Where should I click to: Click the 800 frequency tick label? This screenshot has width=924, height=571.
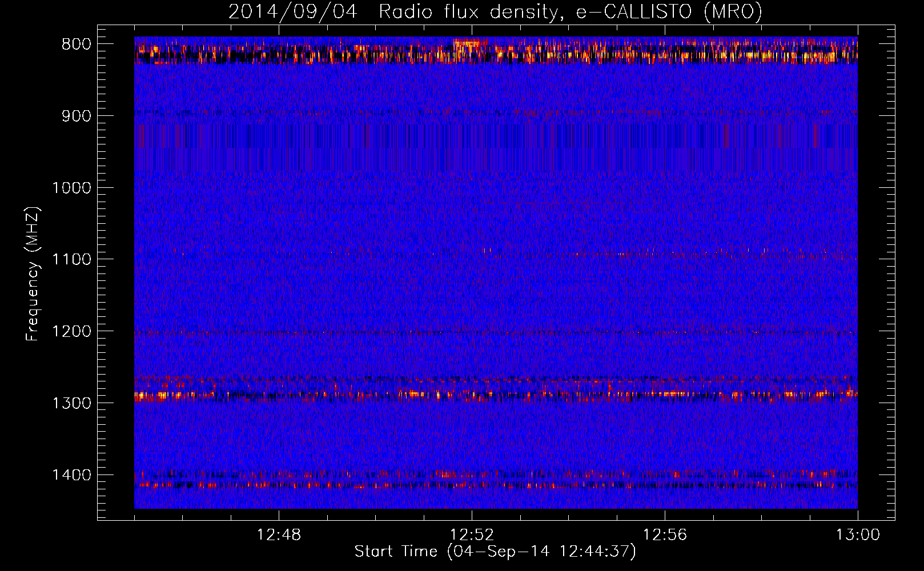[77, 45]
